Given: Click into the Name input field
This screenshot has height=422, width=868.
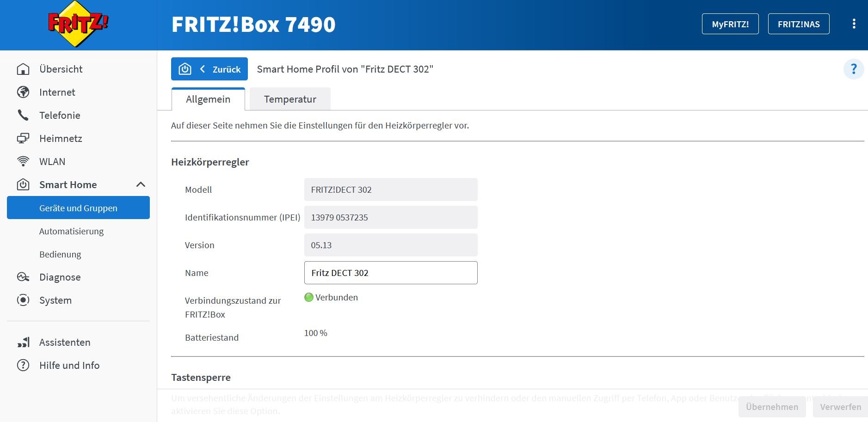Looking at the screenshot, I should tap(391, 273).
